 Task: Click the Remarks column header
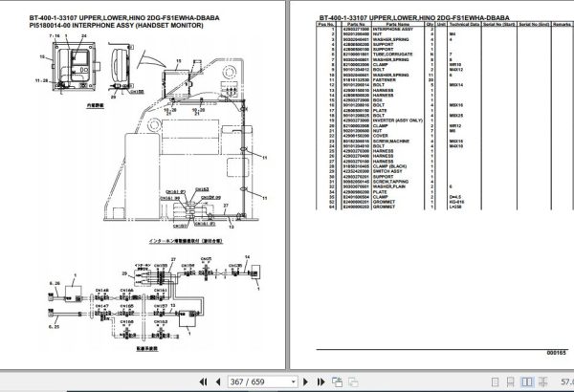(x=563, y=24)
